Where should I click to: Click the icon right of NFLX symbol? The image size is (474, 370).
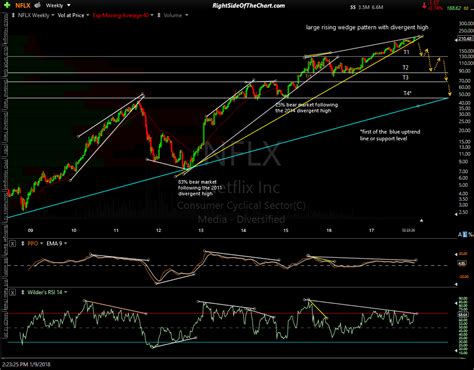click(38, 5)
